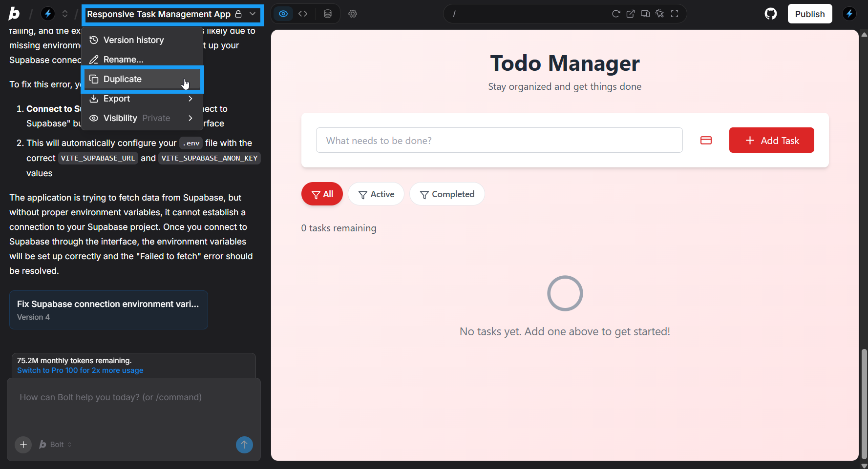
Task: Click the Version history clock icon
Action: point(94,40)
